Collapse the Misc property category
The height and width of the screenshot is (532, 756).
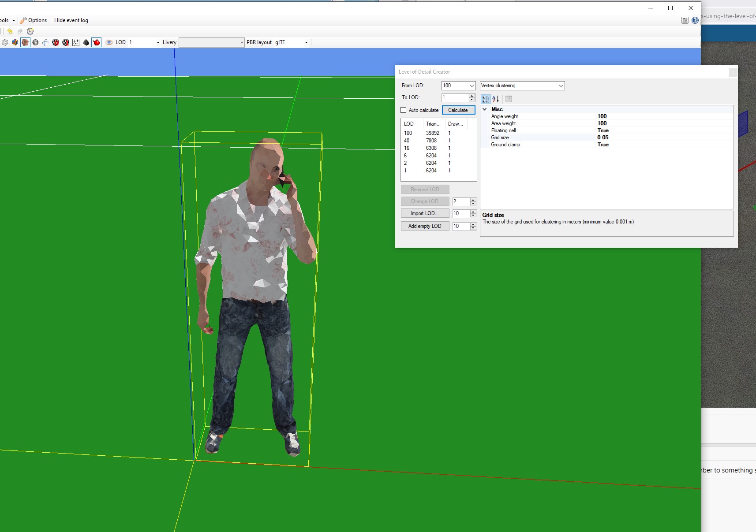[x=485, y=109]
